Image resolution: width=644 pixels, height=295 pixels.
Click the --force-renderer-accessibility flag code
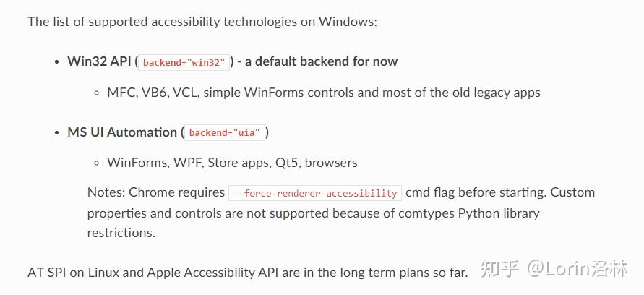coord(314,193)
